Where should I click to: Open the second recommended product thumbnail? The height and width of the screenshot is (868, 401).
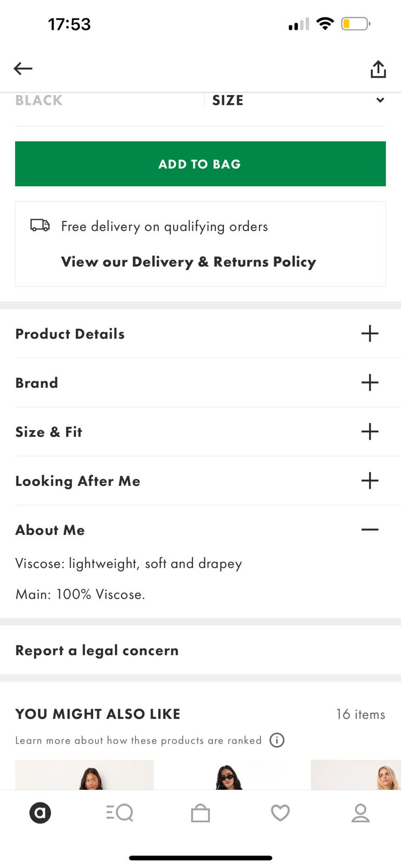pos(232,775)
